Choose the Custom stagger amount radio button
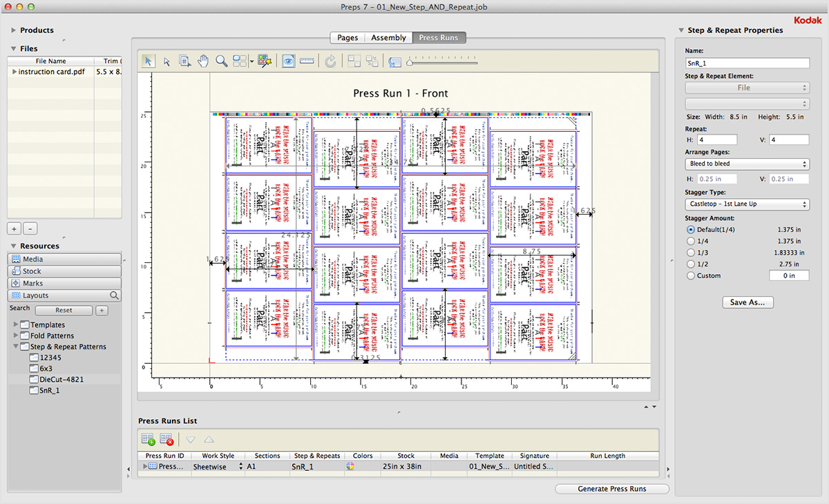829x504 pixels. [691, 275]
